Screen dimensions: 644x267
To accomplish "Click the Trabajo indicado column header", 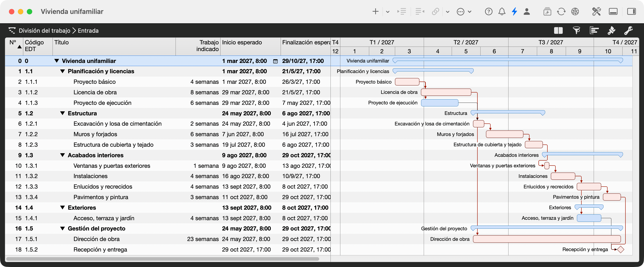I will point(198,46).
